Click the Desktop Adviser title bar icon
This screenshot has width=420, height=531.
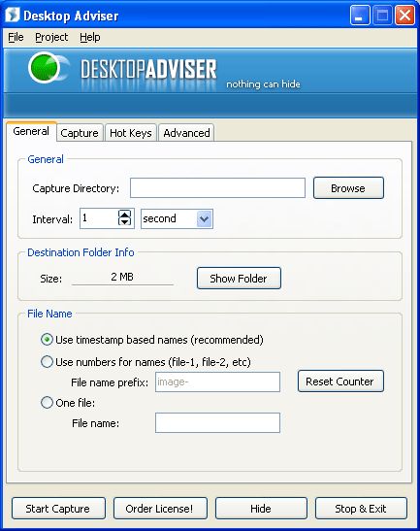(x=13, y=15)
